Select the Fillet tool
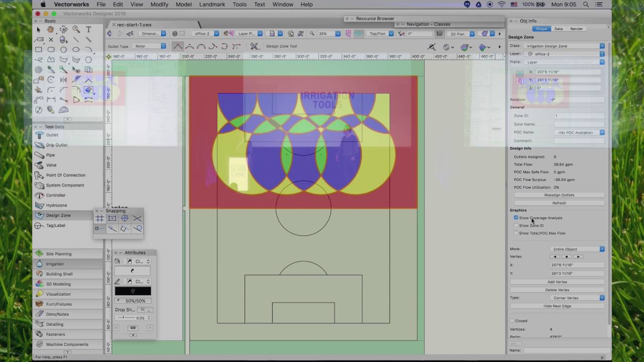 pyautogui.click(x=51, y=90)
